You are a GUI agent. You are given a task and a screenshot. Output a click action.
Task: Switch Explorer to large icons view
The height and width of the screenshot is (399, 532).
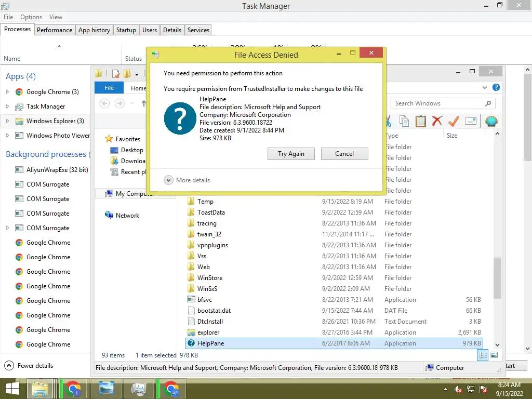pyautogui.click(x=494, y=355)
